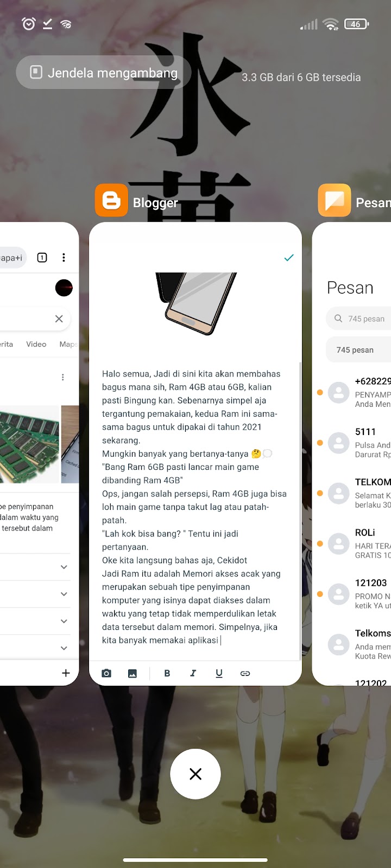Switch to the Maps search tab
Image resolution: width=391 pixels, height=868 pixels.
coord(68,344)
